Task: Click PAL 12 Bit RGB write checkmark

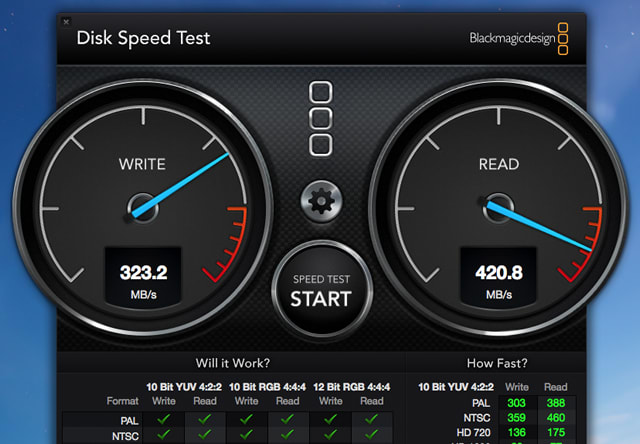Action: pyautogui.click(x=330, y=419)
